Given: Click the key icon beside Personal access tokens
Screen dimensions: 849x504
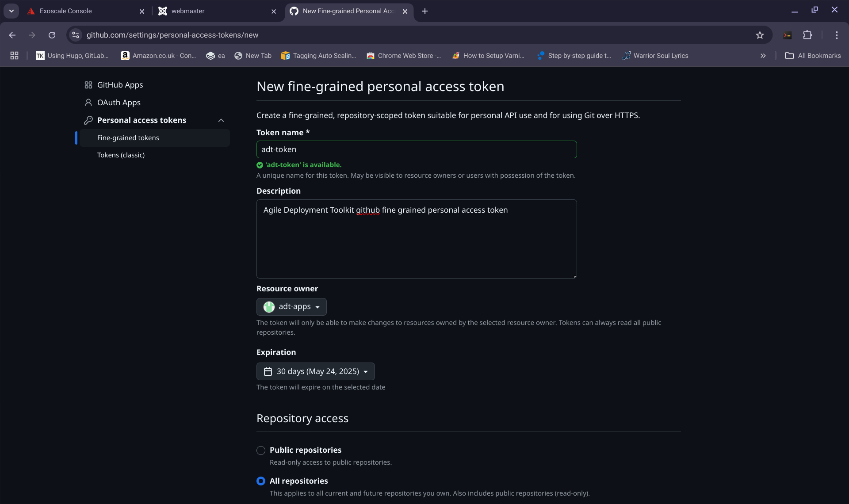Looking at the screenshot, I should tap(88, 120).
